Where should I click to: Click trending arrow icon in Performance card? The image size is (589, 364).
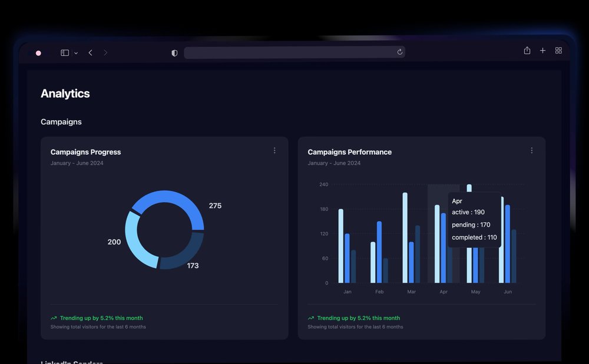tap(310, 318)
